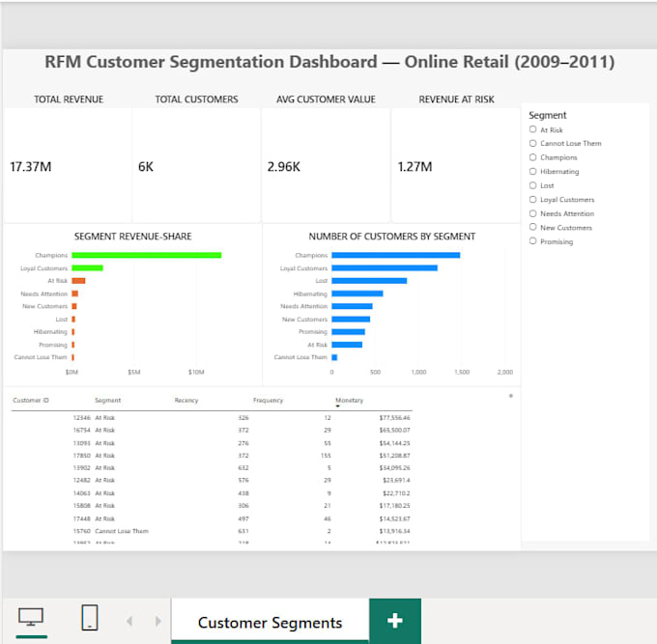
Task: Toggle the Monetary descending sort arrow
Action: pos(338,406)
